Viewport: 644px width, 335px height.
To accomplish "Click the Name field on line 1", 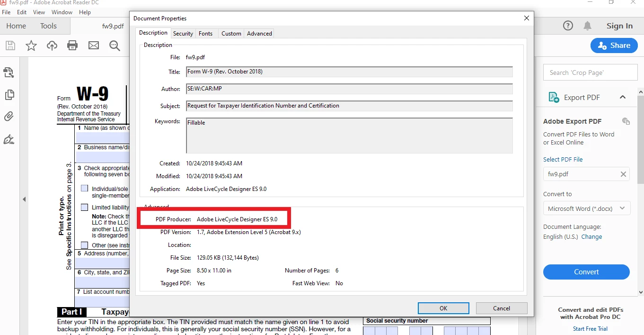I will tap(102, 137).
